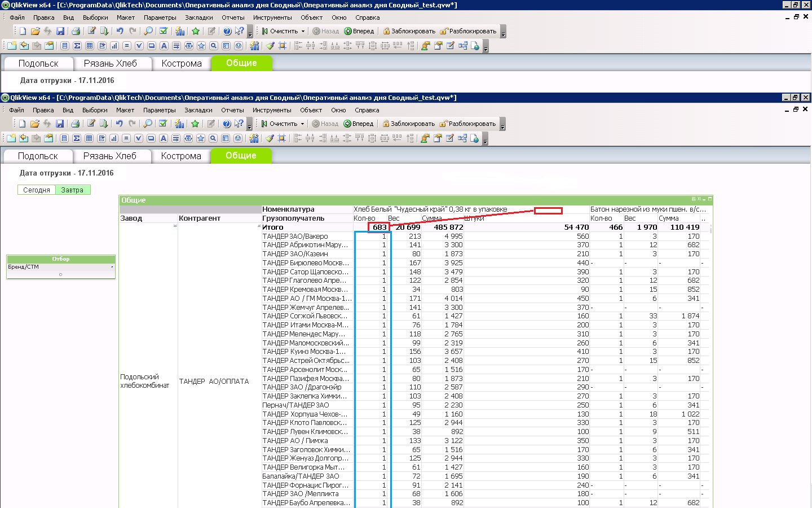Open Edit Script in lower window

click(91, 124)
